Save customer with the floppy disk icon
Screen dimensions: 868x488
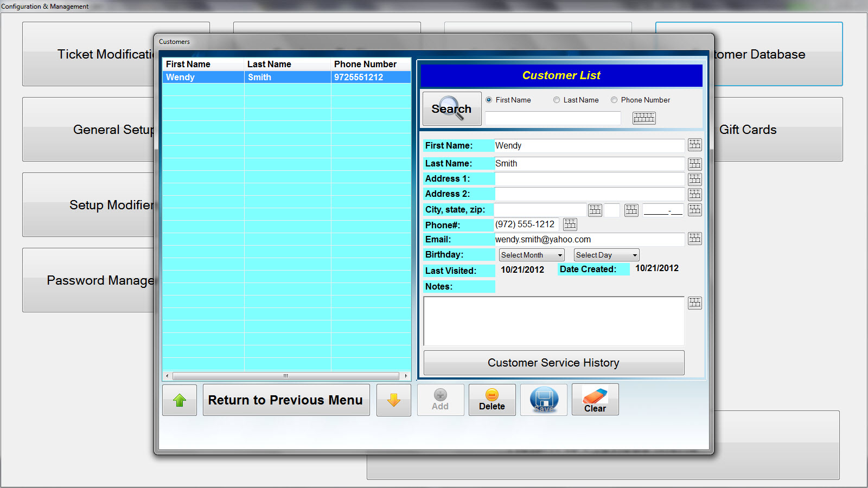[544, 400]
